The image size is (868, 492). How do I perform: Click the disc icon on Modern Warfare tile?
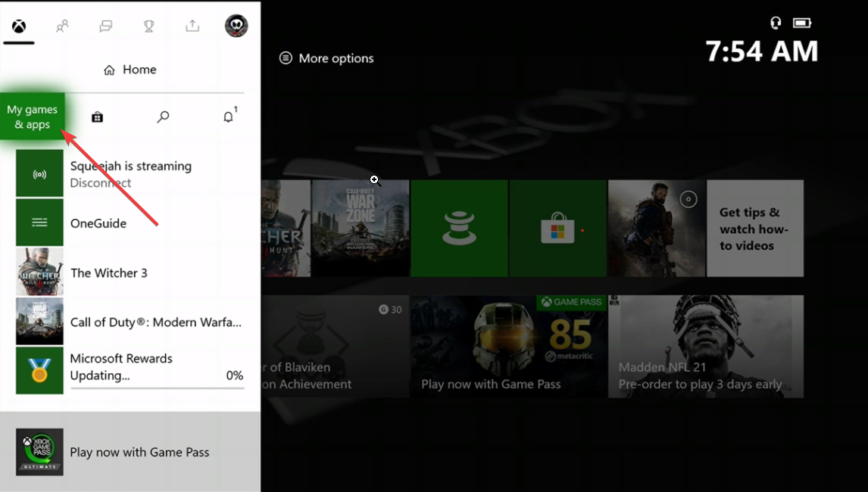[688, 199]
